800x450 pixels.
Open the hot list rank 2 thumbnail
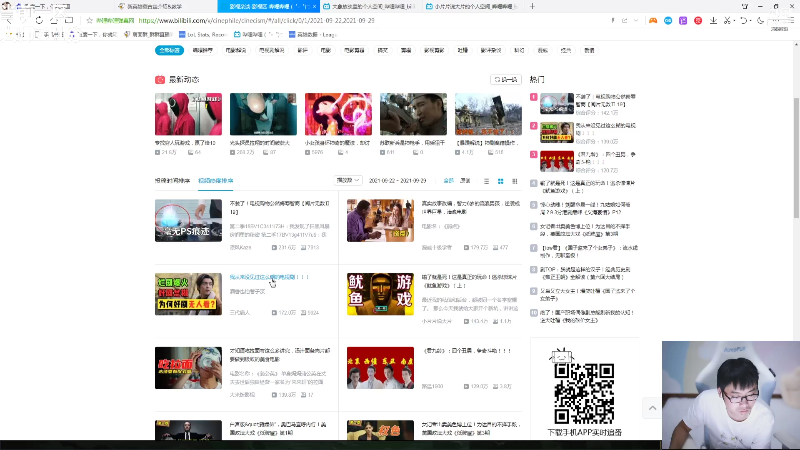(x=557, y=133)
